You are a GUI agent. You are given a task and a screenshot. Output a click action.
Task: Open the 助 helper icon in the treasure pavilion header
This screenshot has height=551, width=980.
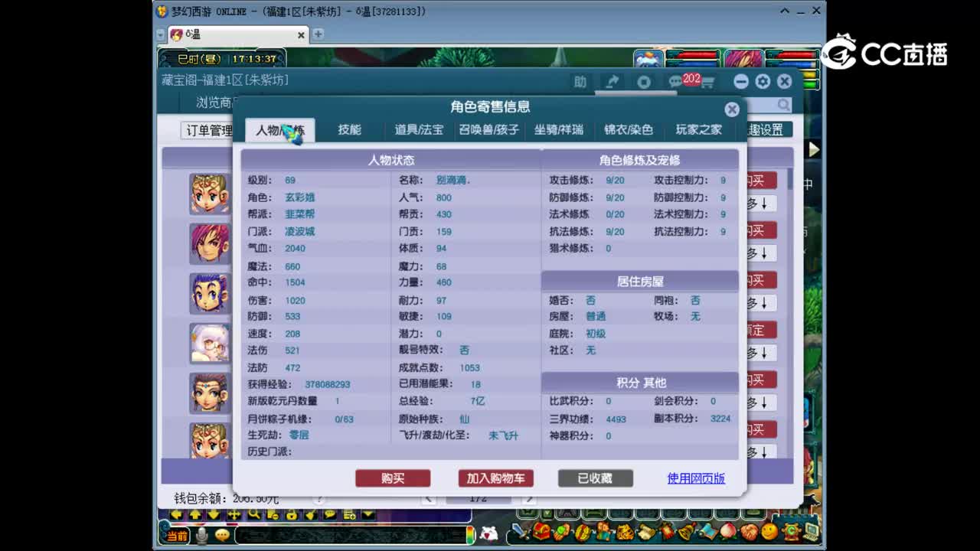point(580,82)
